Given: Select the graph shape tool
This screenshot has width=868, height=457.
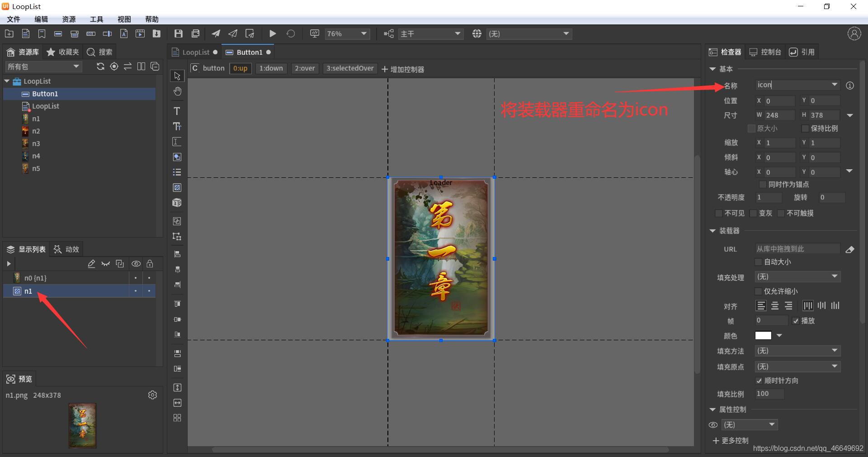Looking at the screenshot, I should coord(177,157).
